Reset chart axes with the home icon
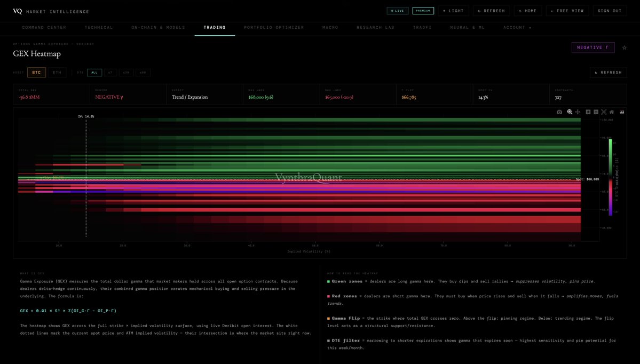640x364 pixels. point(611,112)
